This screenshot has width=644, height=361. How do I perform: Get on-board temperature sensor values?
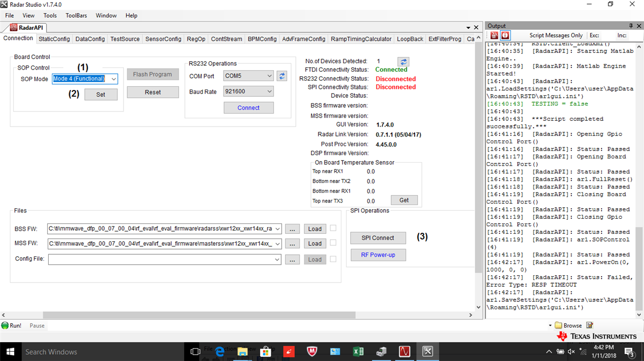[x=404, y=200]
